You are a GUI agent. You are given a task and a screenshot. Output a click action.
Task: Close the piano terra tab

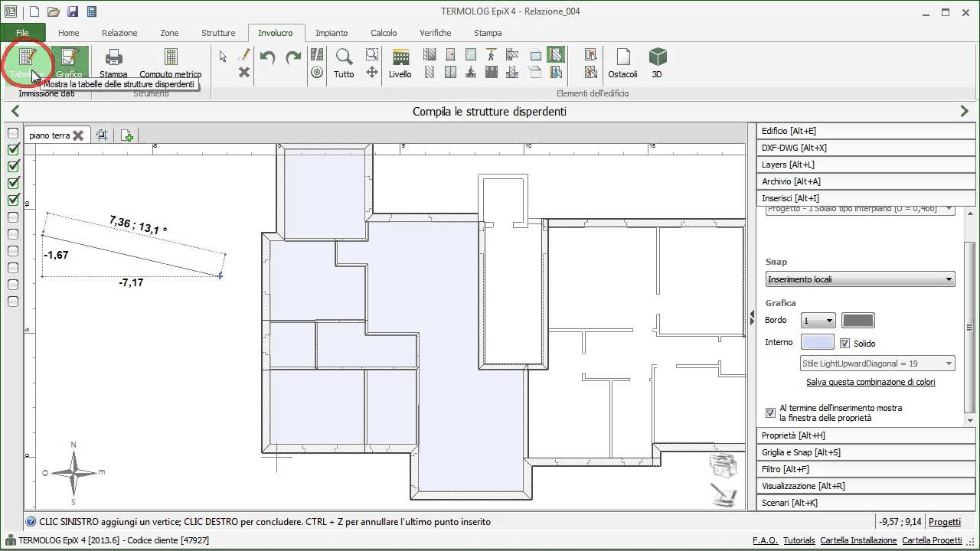[x=77, y=135]
